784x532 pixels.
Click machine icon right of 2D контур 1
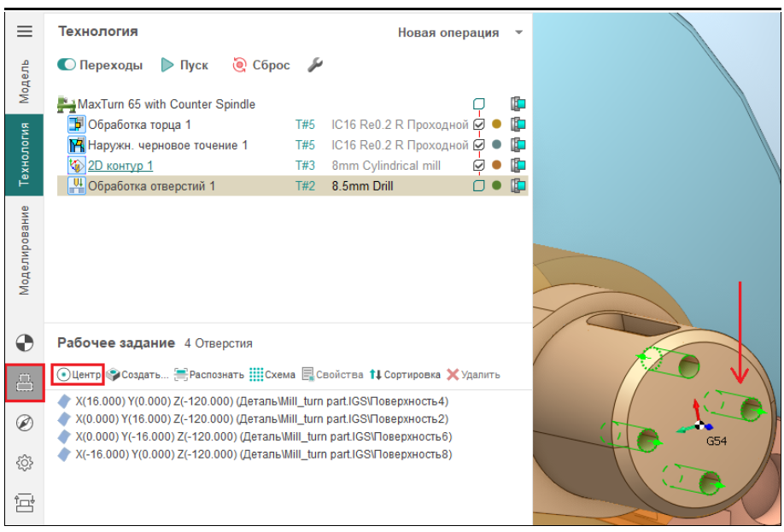tap(518, 166)
